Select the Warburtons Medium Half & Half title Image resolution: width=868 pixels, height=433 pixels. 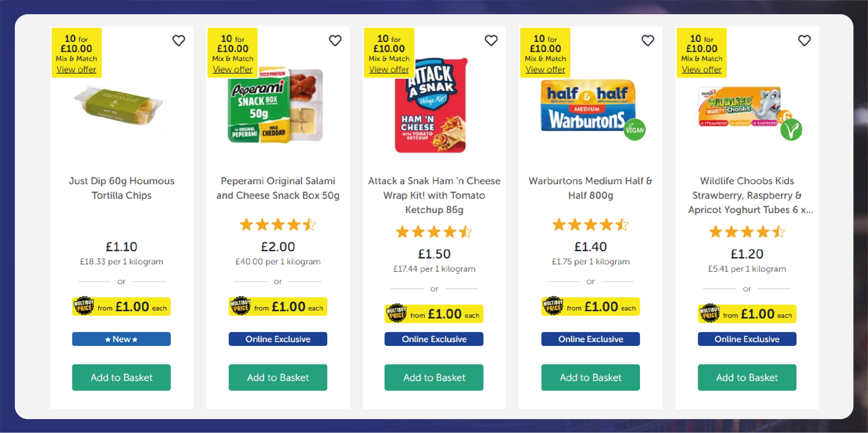[590, 188]
